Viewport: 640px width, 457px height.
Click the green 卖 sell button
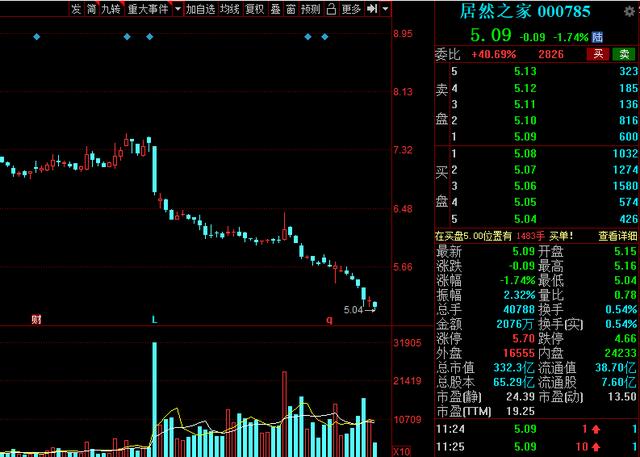click(x=624, y=54)
